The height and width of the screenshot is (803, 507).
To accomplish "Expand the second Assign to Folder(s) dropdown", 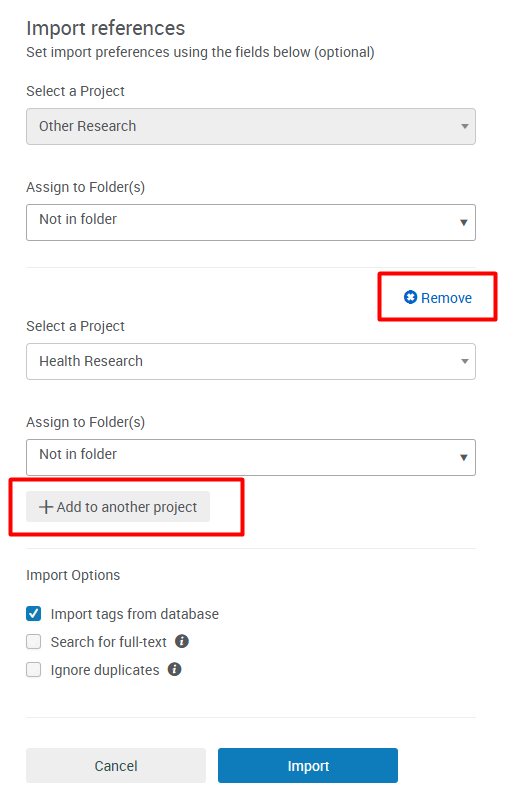I will pyautogui.click(x=251, y=458).
